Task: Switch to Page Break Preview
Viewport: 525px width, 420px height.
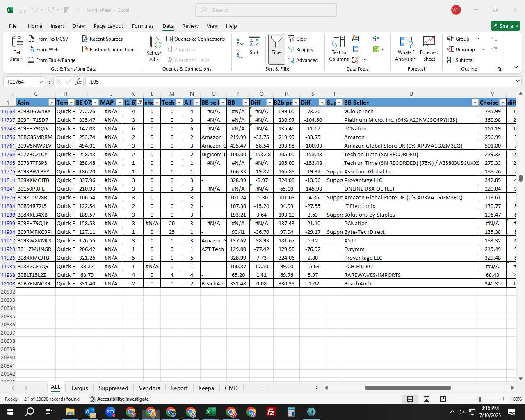Action: [443, 399]
